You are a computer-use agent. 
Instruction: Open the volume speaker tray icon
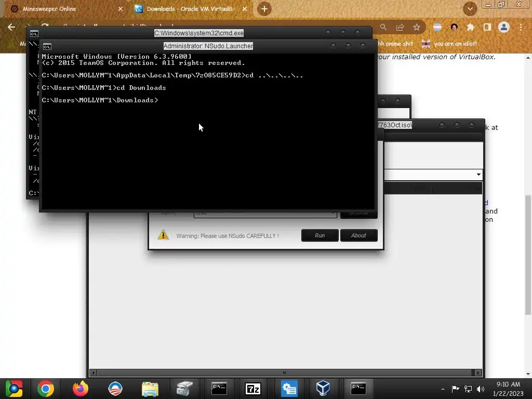(x=480, y=389)
